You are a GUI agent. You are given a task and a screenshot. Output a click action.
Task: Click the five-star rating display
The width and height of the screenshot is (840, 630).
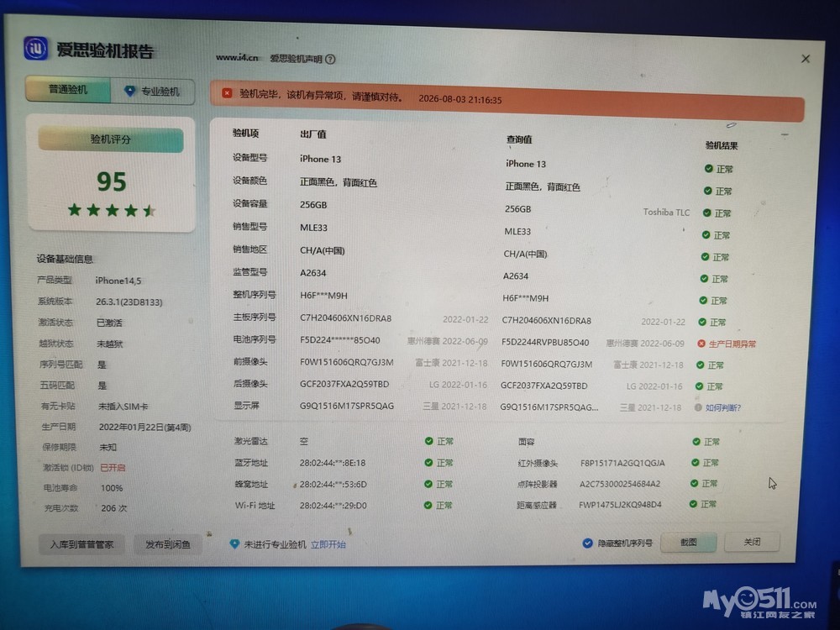click(x=112, y=210)
